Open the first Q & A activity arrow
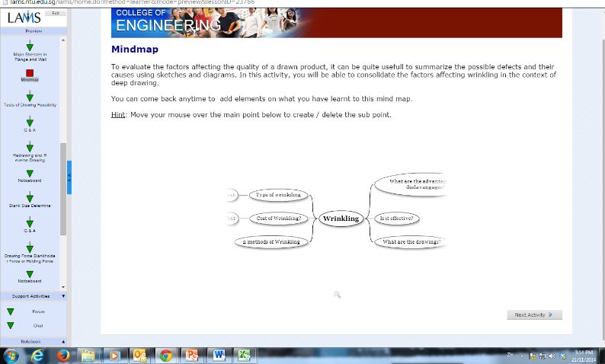The height and width of the screenshot is (364, 605). click(x=30, y=122)
